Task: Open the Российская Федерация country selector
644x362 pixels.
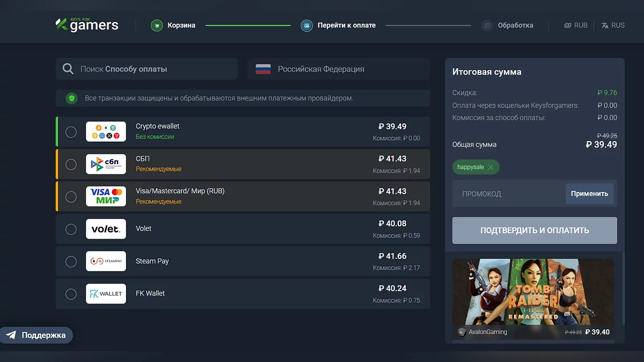Action: point(339,69)
